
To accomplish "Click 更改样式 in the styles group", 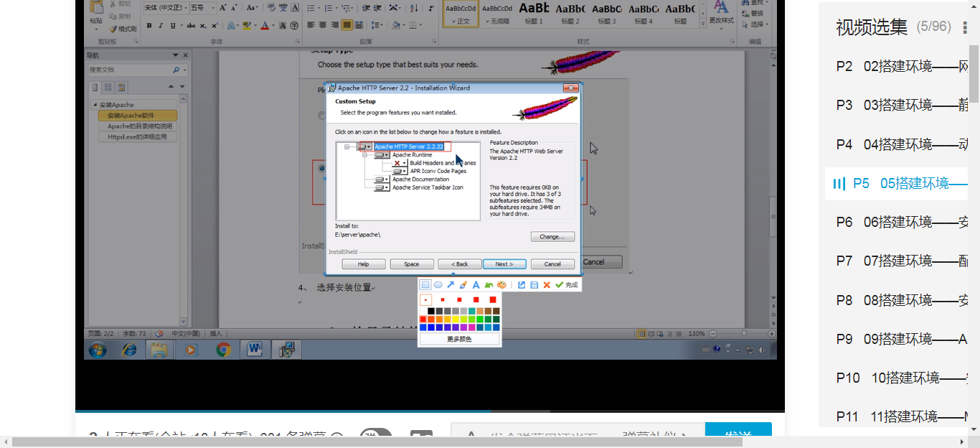I will tap(721, 13).
